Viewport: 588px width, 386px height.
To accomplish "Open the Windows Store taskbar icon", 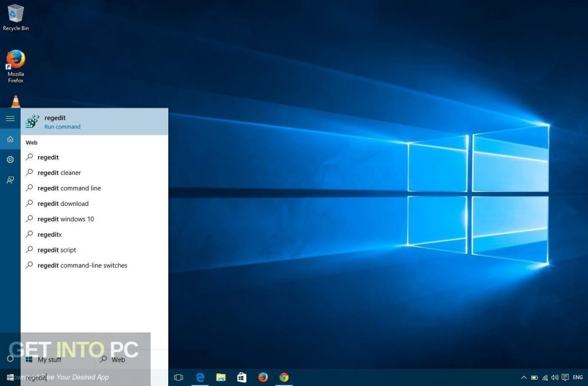I will click(242, 377).
